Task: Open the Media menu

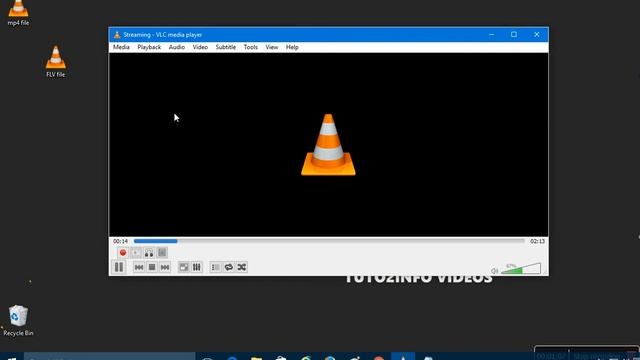Action: click(x=121, y=47)
